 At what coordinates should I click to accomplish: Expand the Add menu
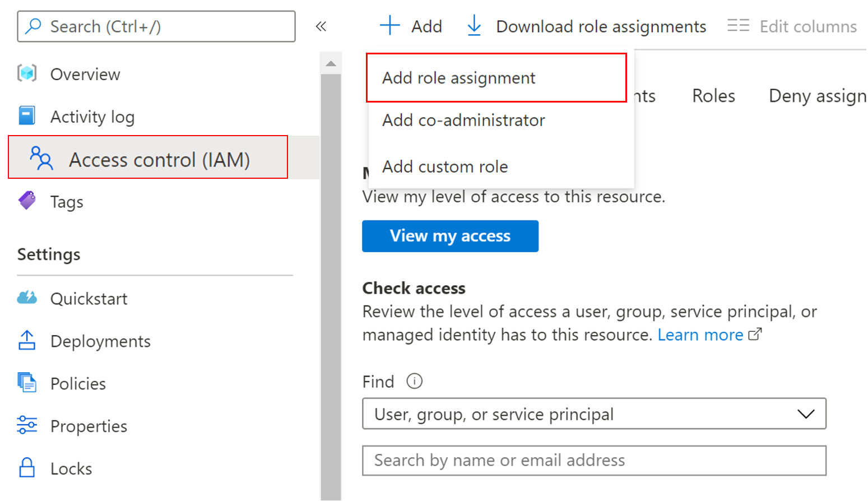[x=410, y=25]
